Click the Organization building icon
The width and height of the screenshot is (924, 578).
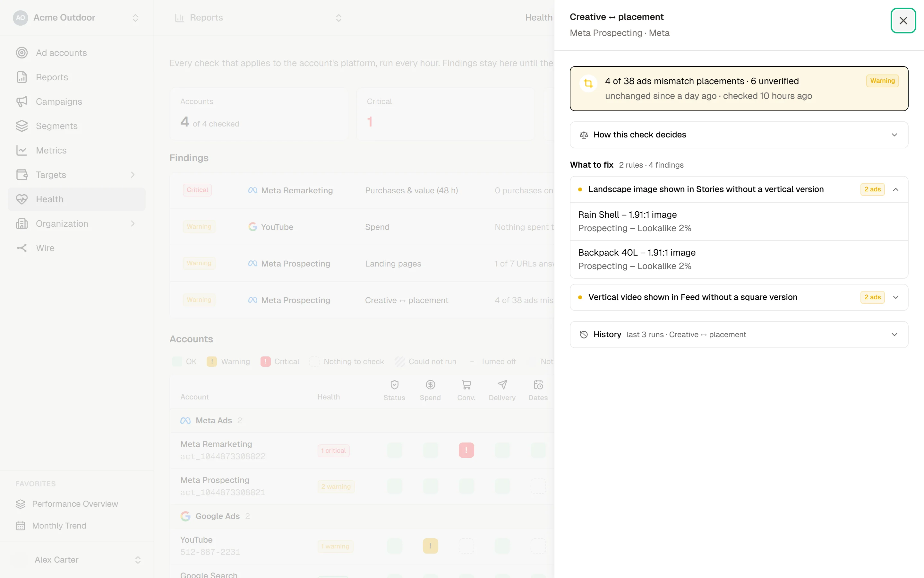click(22, 223)
